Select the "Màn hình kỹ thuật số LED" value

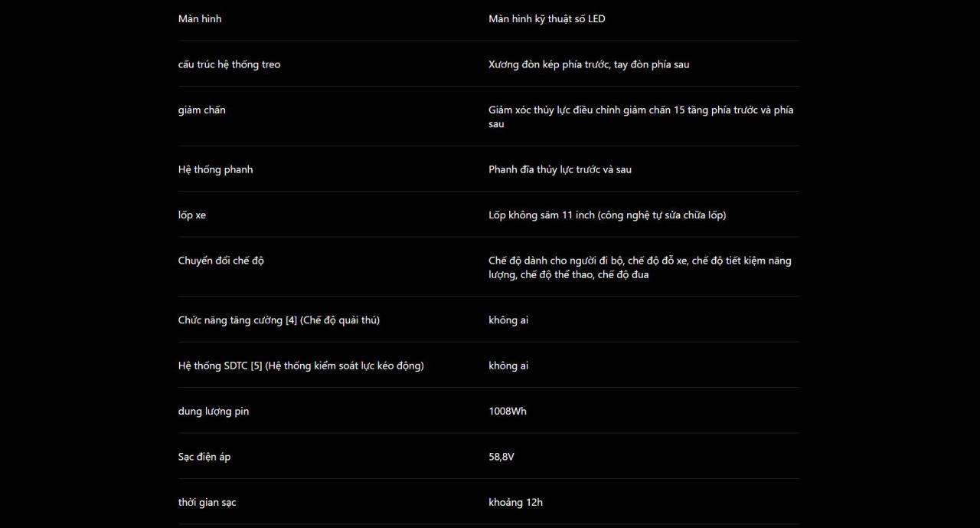coord(547,18)
